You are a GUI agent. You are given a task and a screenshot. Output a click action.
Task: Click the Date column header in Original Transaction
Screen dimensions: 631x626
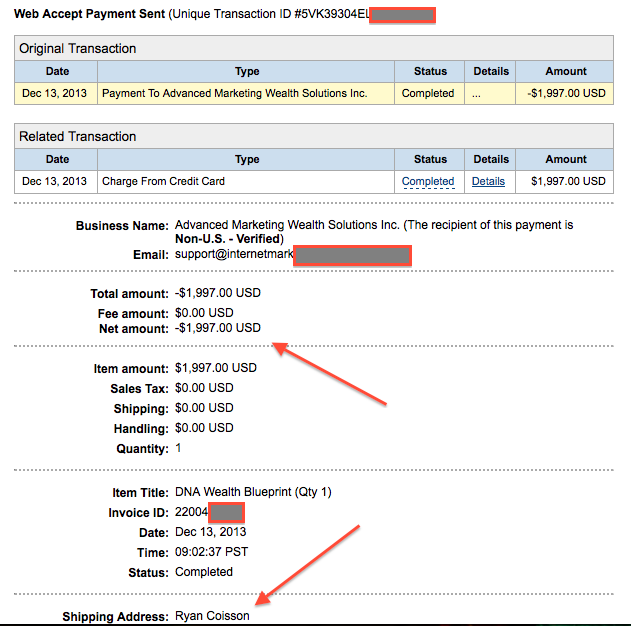click(57, 71)
